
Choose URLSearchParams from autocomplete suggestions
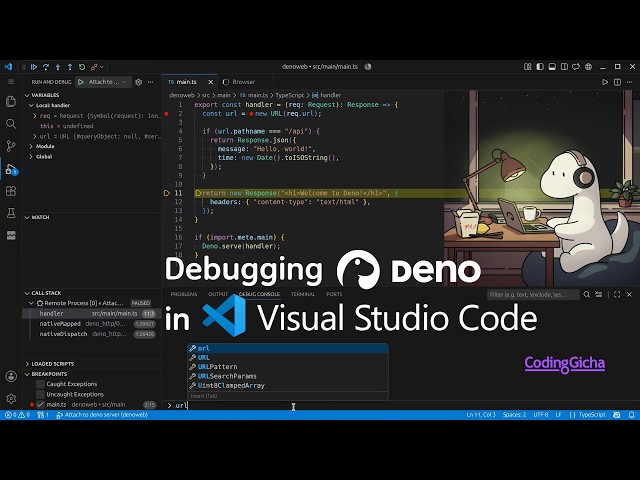tap(287, 376)
